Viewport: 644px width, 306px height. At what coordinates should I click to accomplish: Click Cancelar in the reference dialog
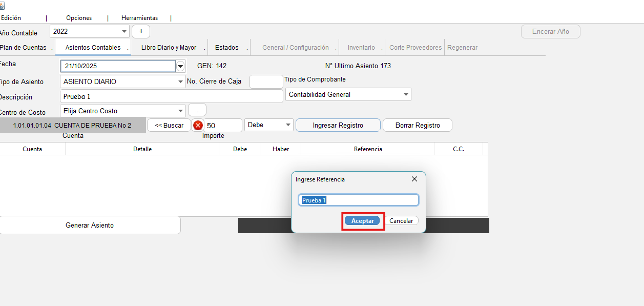point(401,221)
